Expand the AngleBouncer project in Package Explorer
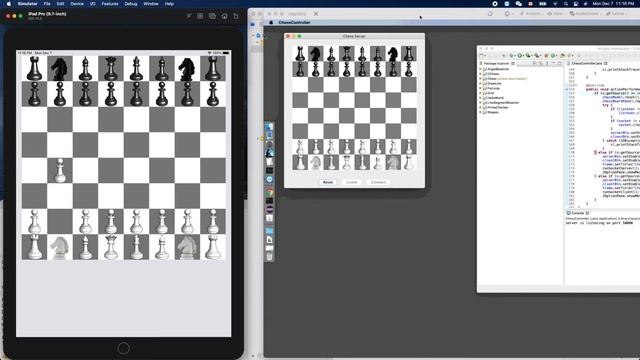 click(x=480, y=69)
